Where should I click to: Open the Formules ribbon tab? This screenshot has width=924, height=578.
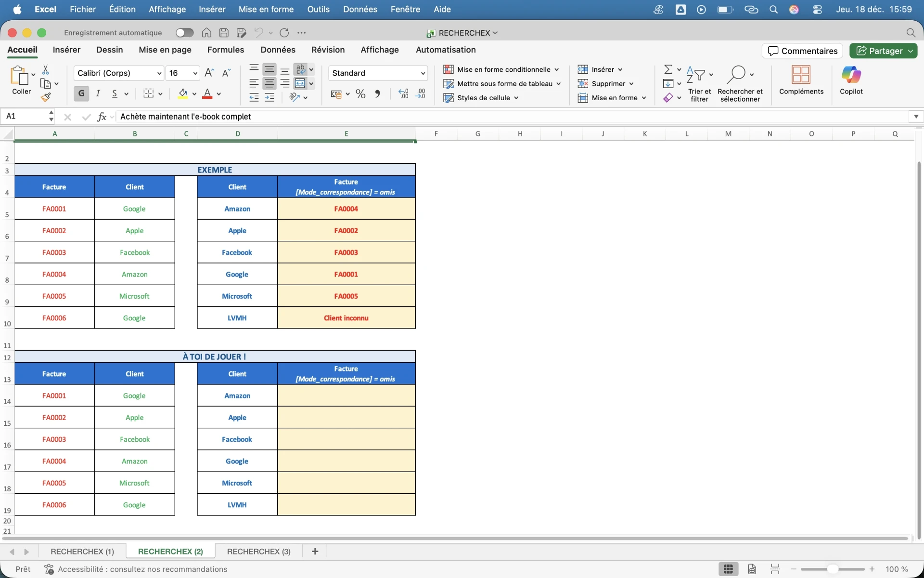point(226,50)
